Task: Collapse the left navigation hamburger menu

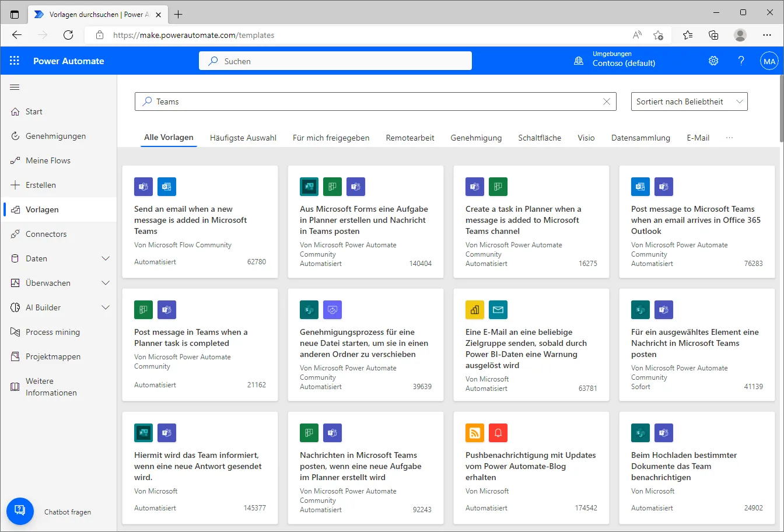Action: [15, 87]
